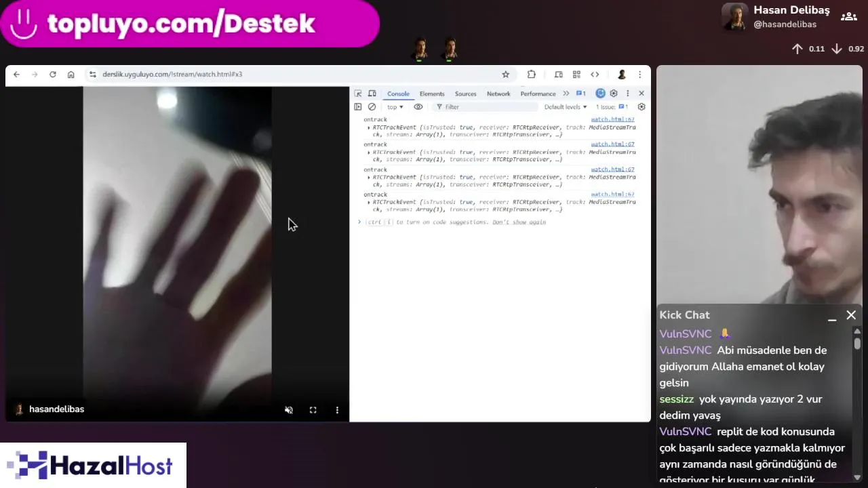Image resolution: width=868 pixels, height=488 pixels.
Task: Activate the DevTools inspect element picker
Action: pyautogui.click(x=358, y=94)
